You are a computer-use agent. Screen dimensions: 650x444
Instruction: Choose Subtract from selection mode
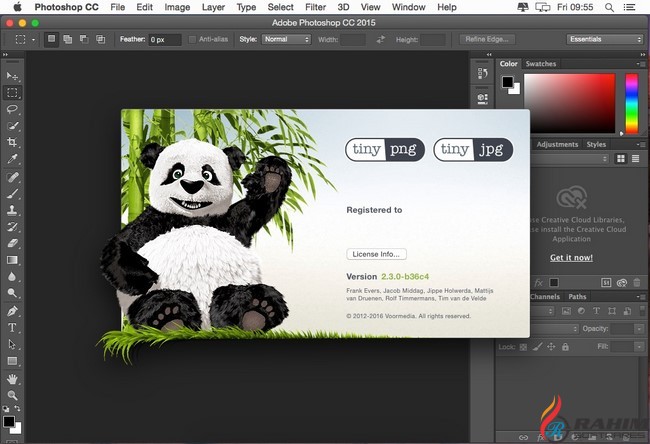tap(84, 39)
